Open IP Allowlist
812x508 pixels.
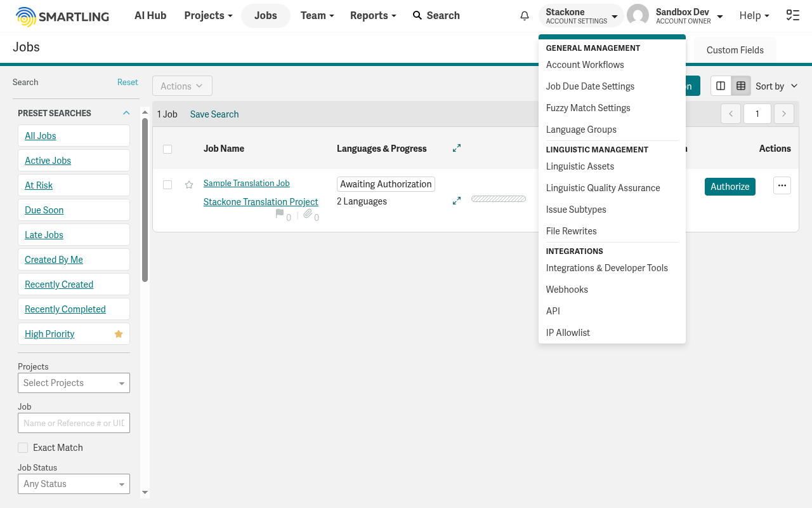pos(568,333)
